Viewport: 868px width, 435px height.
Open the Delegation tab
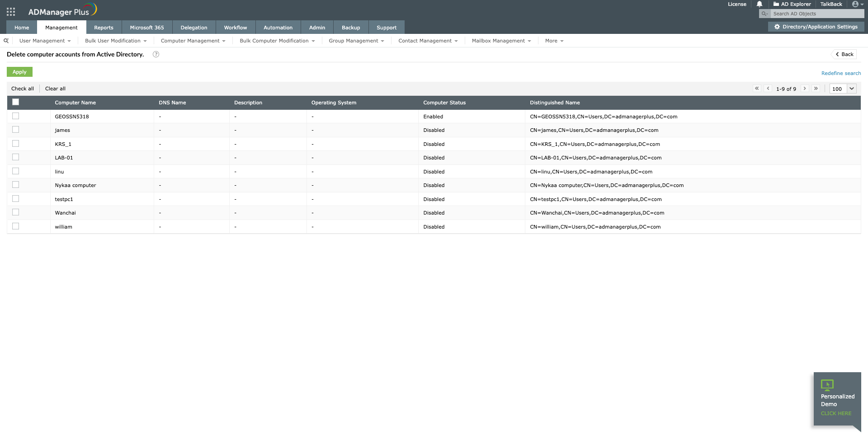194,28
